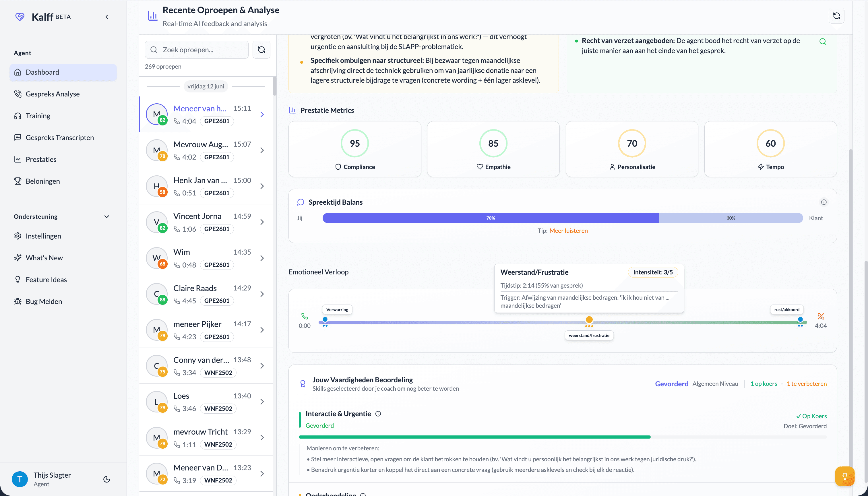
Task: Click the WNF2502 tag on Loes' call
Action: click(218, 408)
